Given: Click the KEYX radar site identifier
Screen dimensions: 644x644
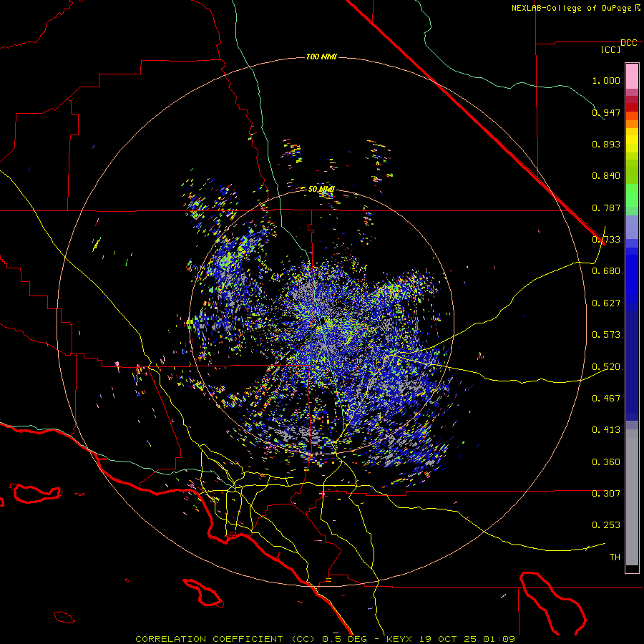Looking at the screenshot, I should 399,639.
